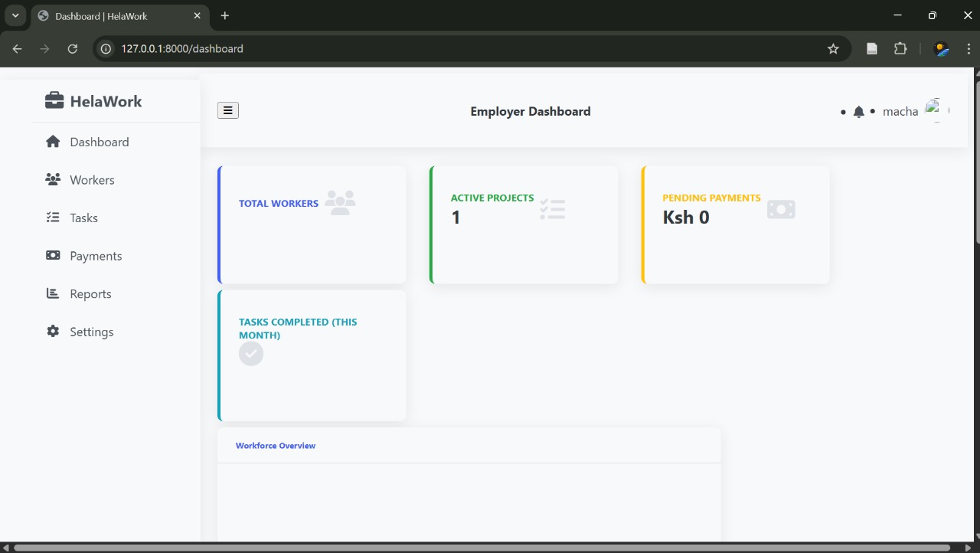Click the HelaWork briefcase logo icon
The image size is (980, 553).
point(54,101)
